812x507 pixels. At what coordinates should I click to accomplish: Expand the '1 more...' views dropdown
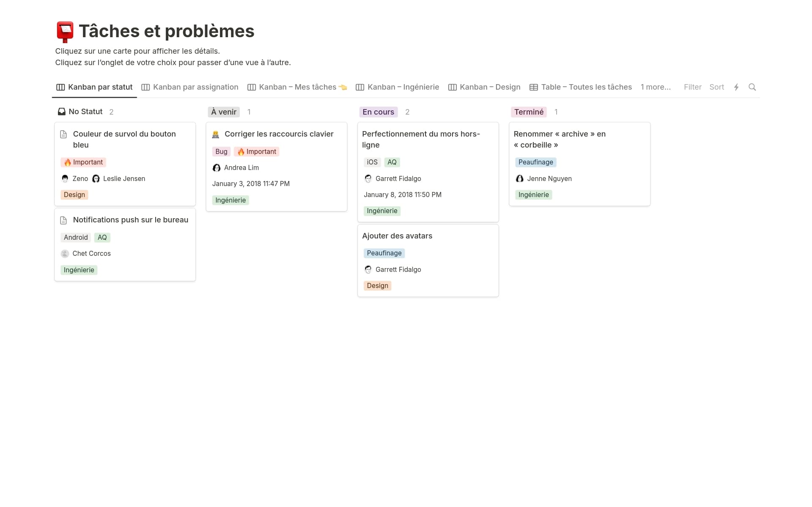coord(655,87)
